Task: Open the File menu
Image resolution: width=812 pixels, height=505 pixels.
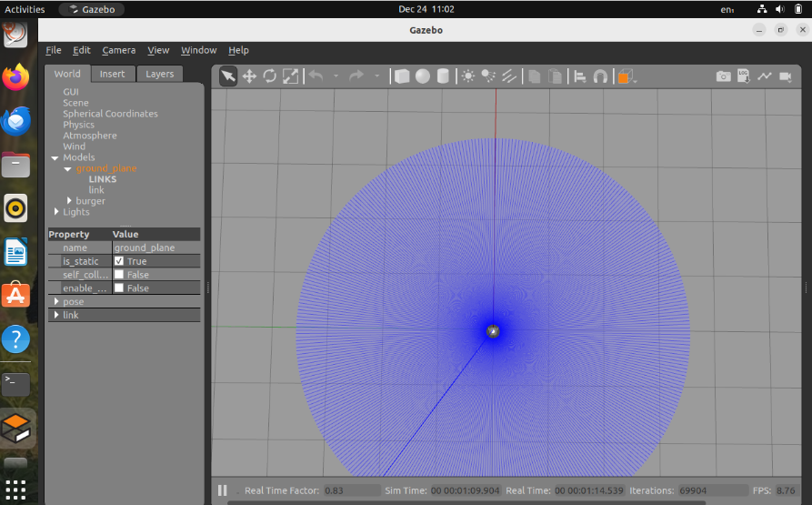Action: click(54, 50)
